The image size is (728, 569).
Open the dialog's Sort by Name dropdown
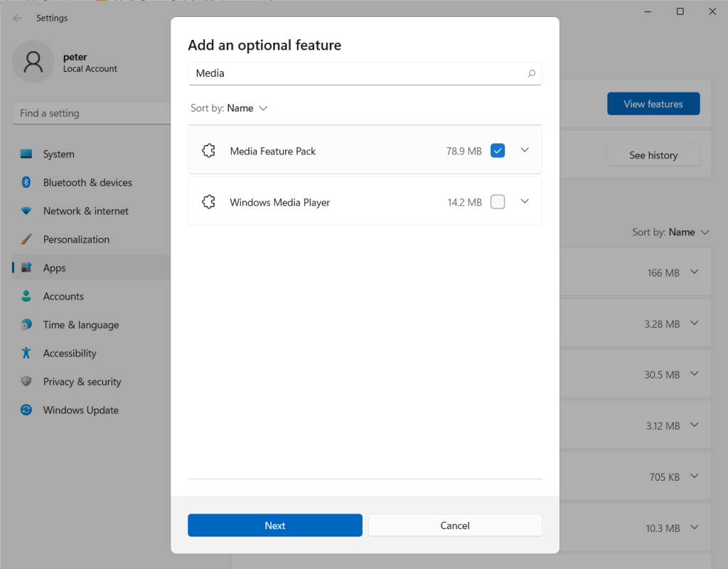tap(247, 108)
